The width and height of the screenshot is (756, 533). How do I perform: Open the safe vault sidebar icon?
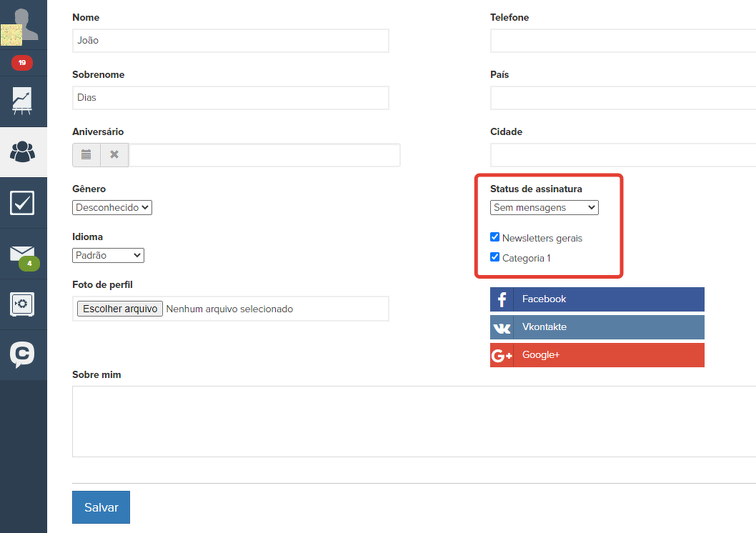click(23, 304)
